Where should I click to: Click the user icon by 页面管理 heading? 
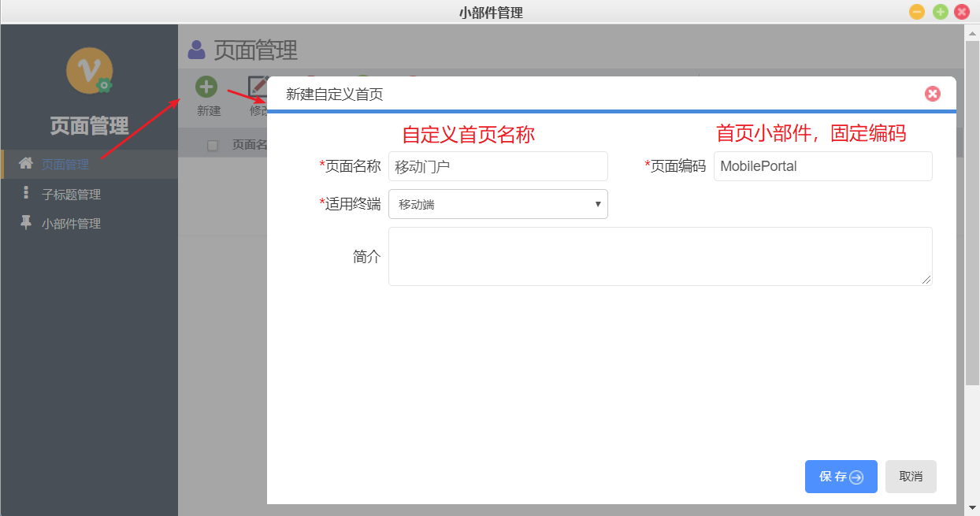196,50
